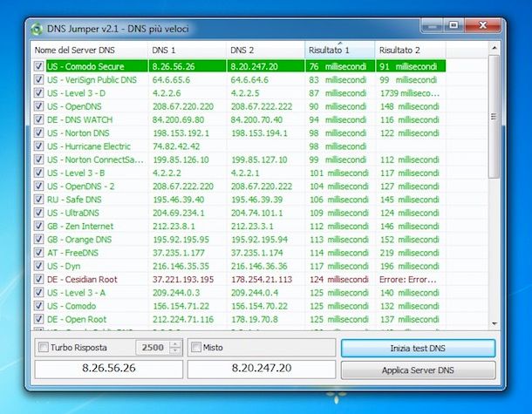Click the vertical scrollbar thumb
Viewport: 532px width, 414px height.
tap(494, 117)
